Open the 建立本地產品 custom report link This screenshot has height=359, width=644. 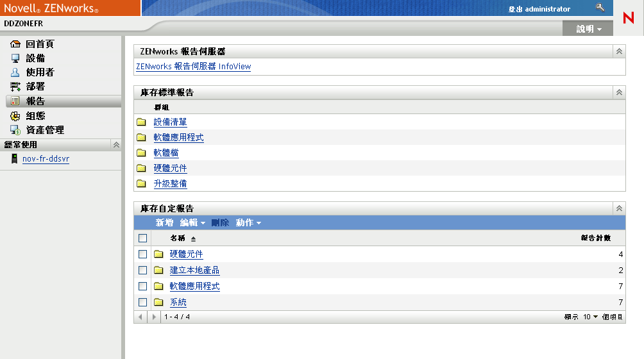pos(194,270)
